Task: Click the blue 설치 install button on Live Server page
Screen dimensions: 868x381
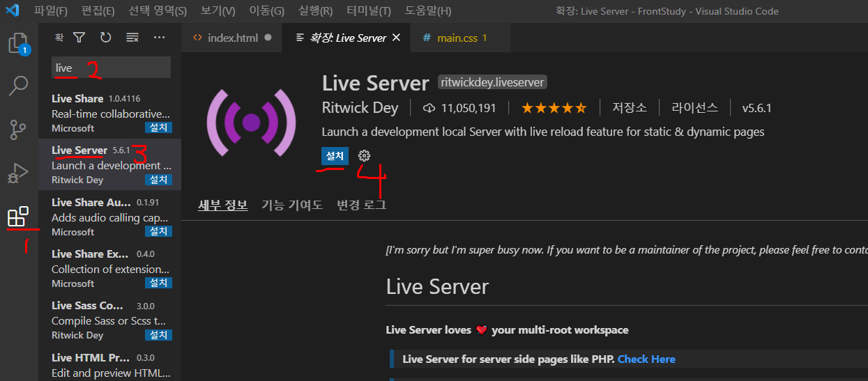Action: (335, 155)
